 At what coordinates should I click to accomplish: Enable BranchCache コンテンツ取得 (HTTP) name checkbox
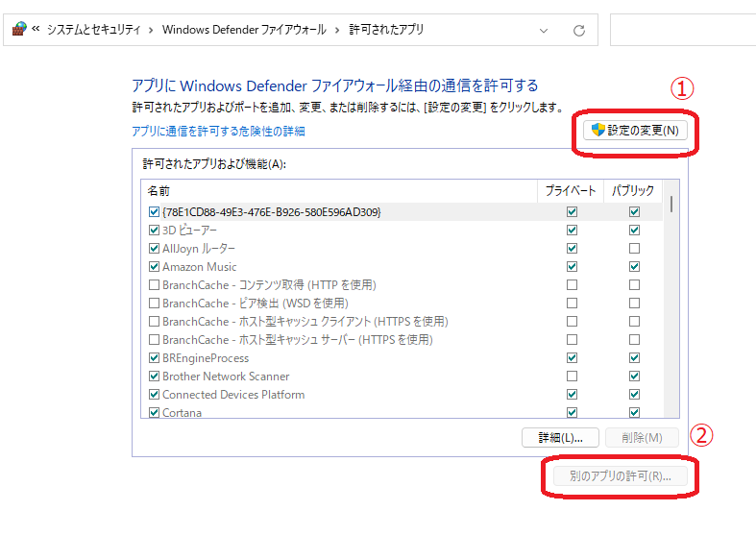pyautogui.click(x=154, y=285)
